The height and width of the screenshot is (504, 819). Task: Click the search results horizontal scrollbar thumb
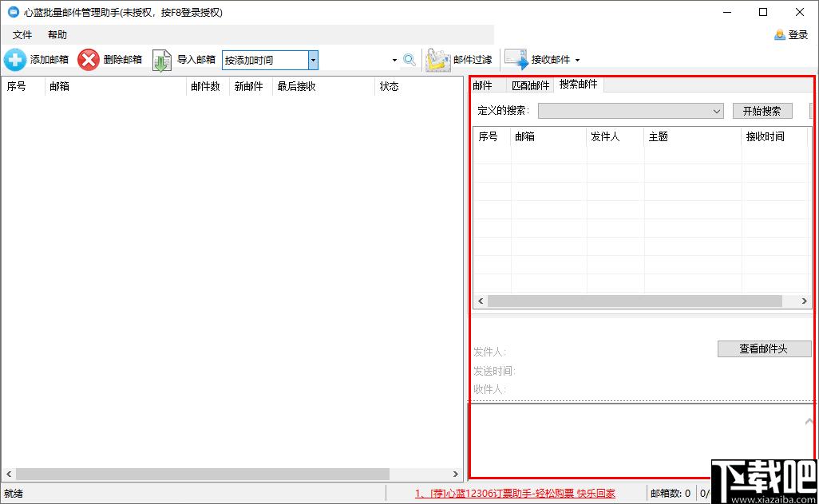635,301
